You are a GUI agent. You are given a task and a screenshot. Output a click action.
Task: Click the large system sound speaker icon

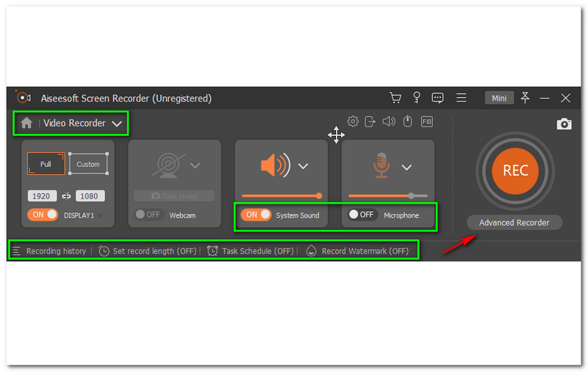pos(276,165)
